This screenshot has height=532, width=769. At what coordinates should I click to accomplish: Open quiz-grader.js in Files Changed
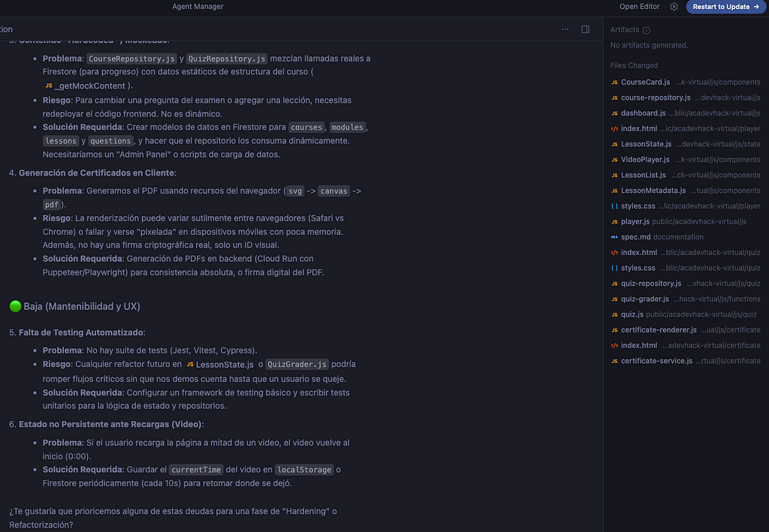(686, 299)
